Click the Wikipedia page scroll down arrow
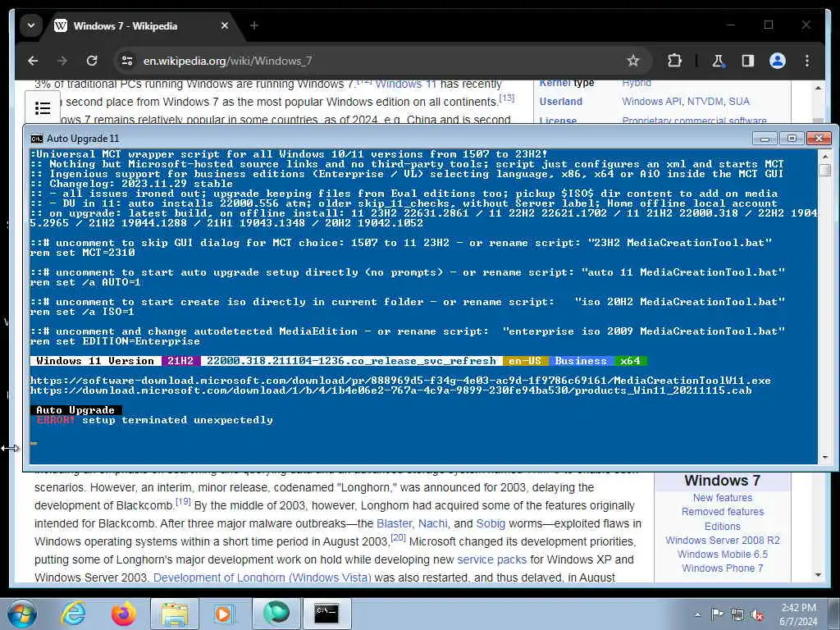This screenshot has height=630, width=840. pos(818,575)
